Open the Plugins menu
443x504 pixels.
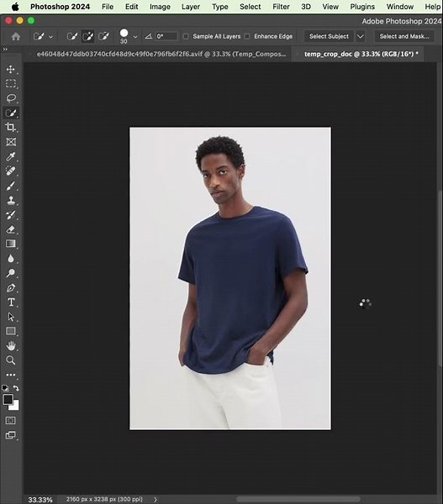pyautogui.click(x=362, y=7)
